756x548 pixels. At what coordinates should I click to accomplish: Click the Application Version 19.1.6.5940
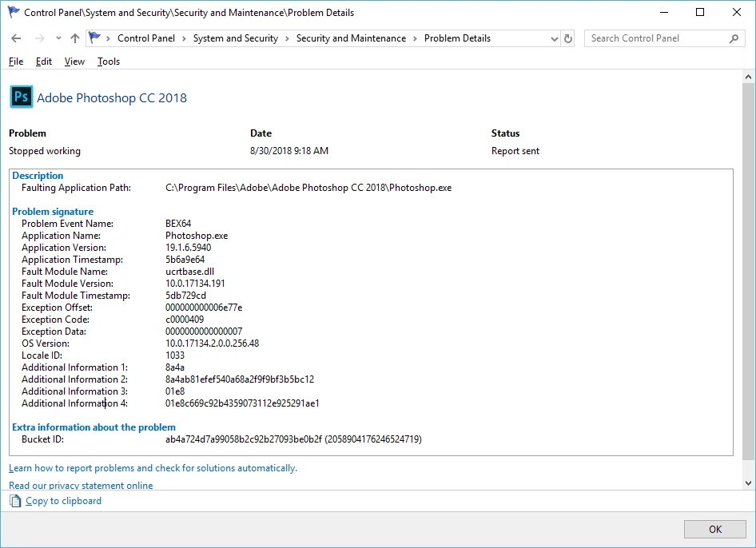[188, 248]
